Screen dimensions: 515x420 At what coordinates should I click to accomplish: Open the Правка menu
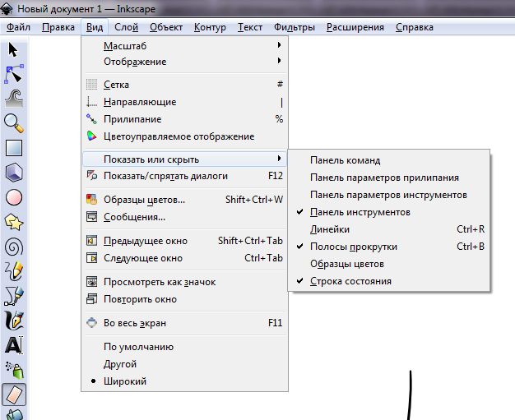click(58, 27)
